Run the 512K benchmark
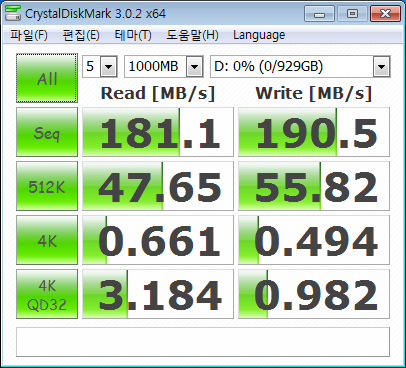Image resolution: width=406 pixels, height=368 pixels. 47,186
